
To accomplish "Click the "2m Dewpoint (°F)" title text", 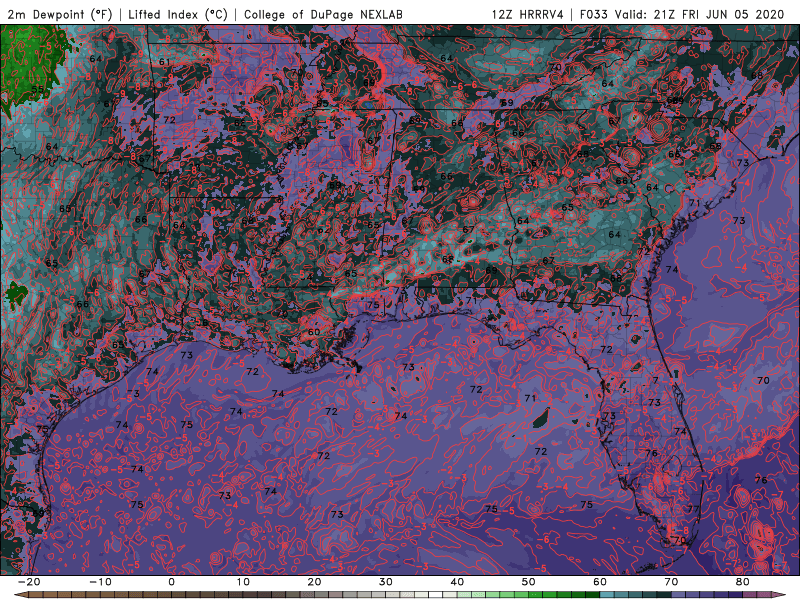I will (60, 14).
